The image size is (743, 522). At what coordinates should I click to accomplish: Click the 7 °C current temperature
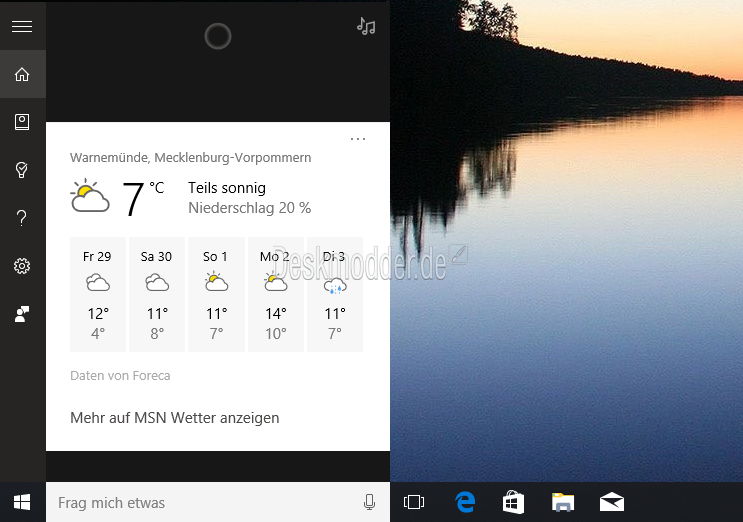click(143, 198)
